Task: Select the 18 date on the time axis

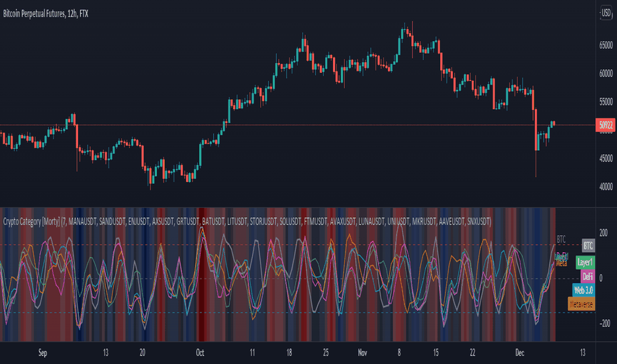Action: [x=289, y=353]
